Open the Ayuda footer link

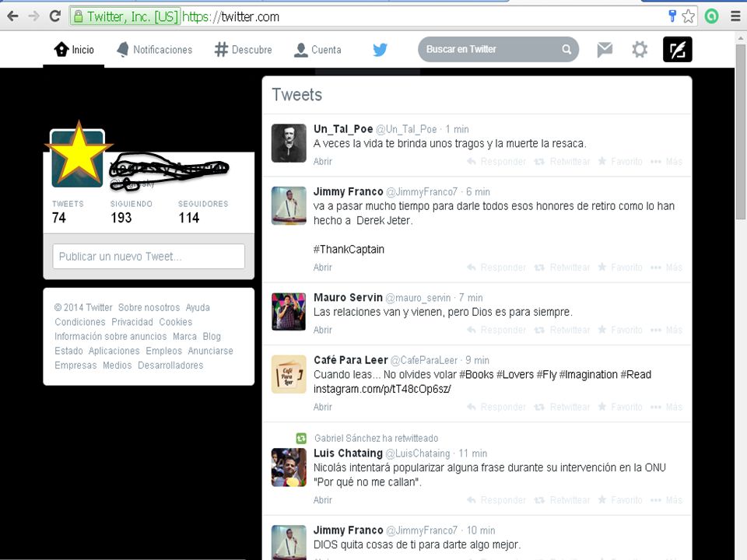tap(198, 308)
